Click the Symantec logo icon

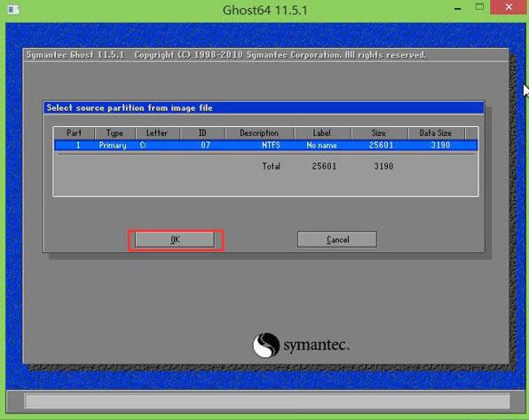tap(266, 345)
